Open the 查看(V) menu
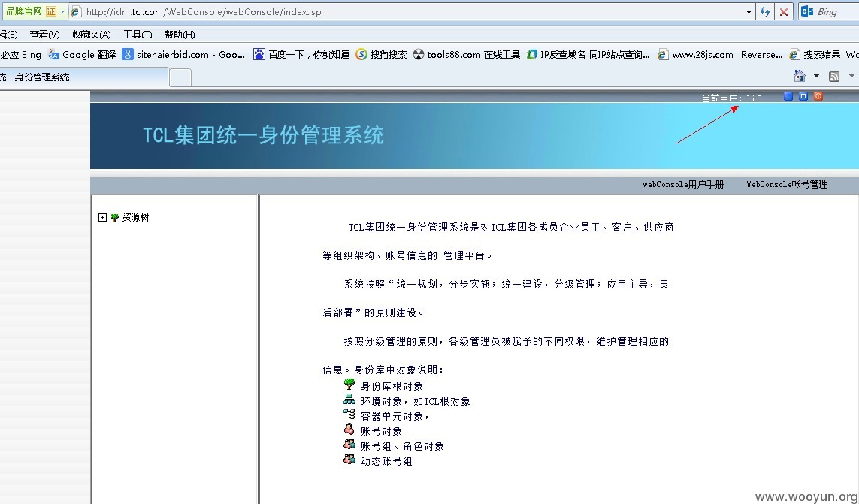The image size is (859, 504). 44,35
